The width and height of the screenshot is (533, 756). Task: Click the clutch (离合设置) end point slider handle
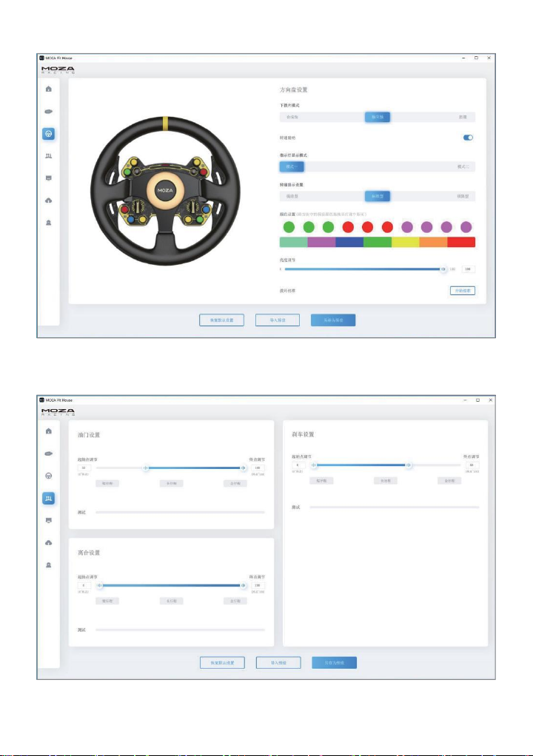click(243, 585)
